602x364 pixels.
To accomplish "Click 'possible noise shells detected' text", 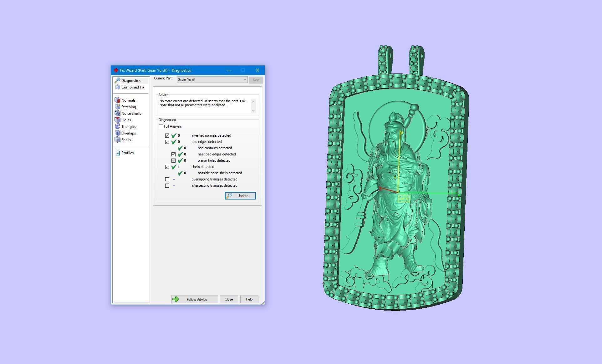I will (x=220, y=173).
